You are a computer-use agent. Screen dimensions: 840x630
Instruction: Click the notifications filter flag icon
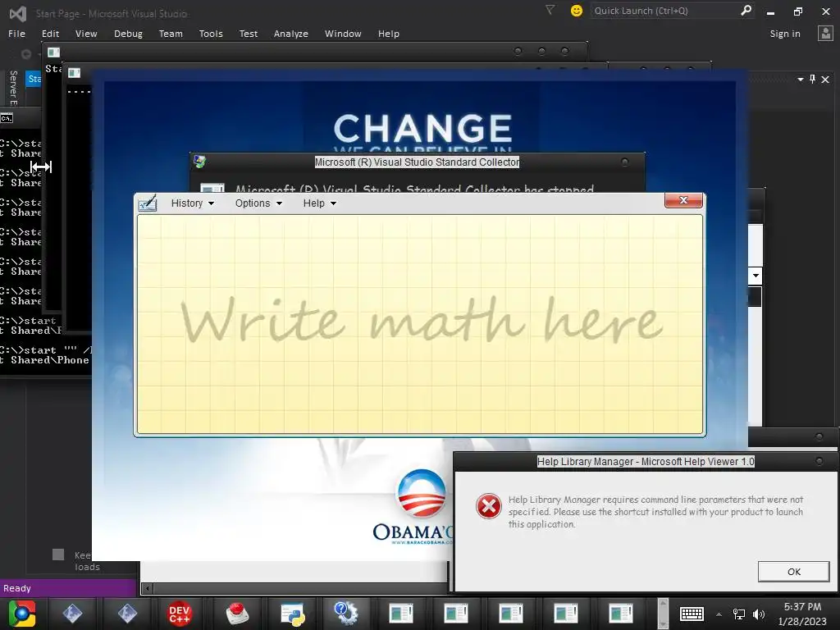550,10
